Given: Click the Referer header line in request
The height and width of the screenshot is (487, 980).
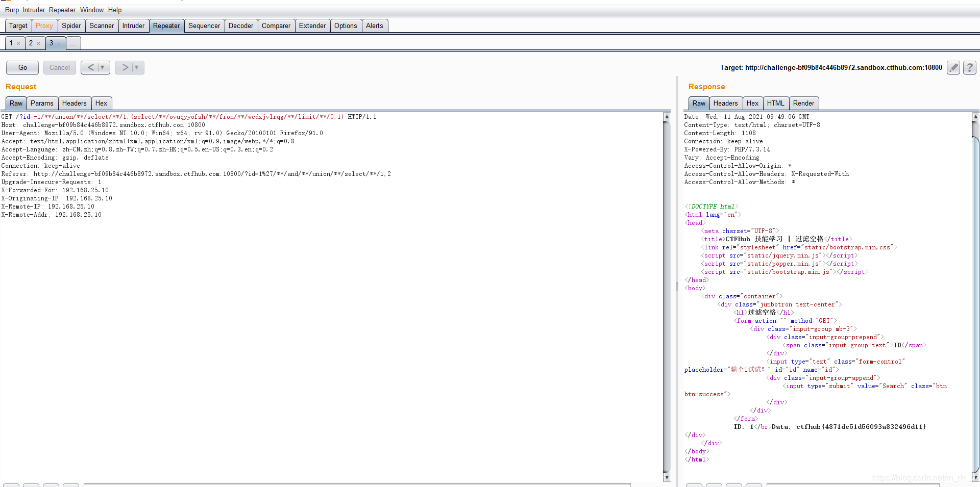Looking at the screenshot, I should tap(196, 174).
